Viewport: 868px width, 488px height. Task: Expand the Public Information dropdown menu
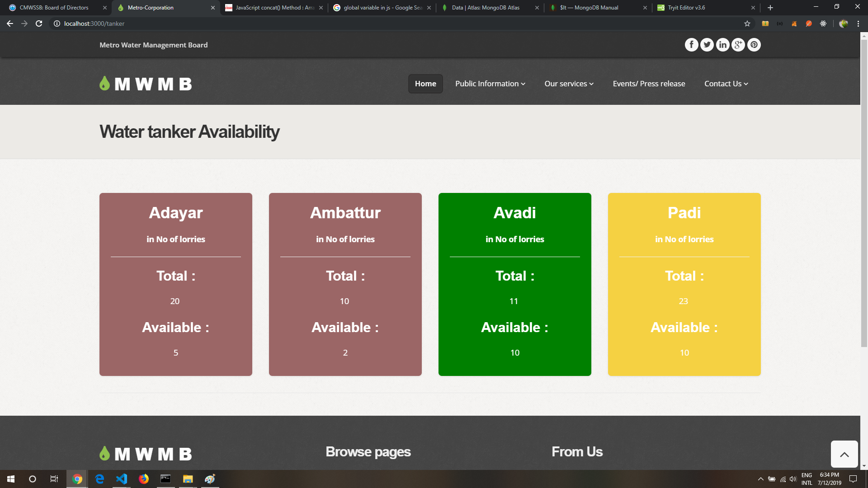pyautogui.click(x=490, y=84)
